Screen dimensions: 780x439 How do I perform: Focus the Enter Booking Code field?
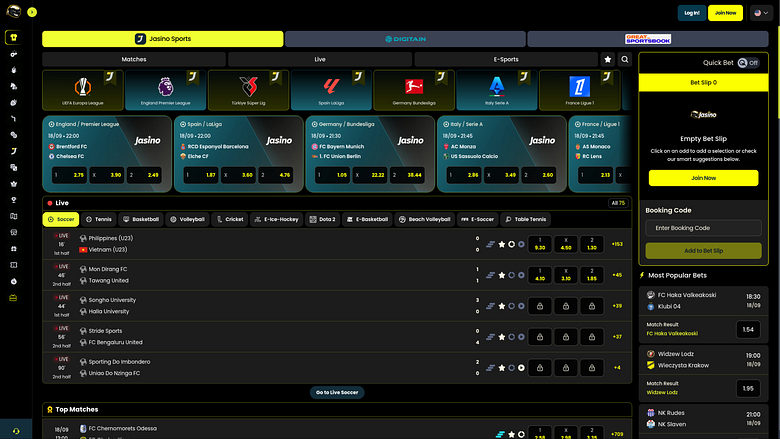703,228
